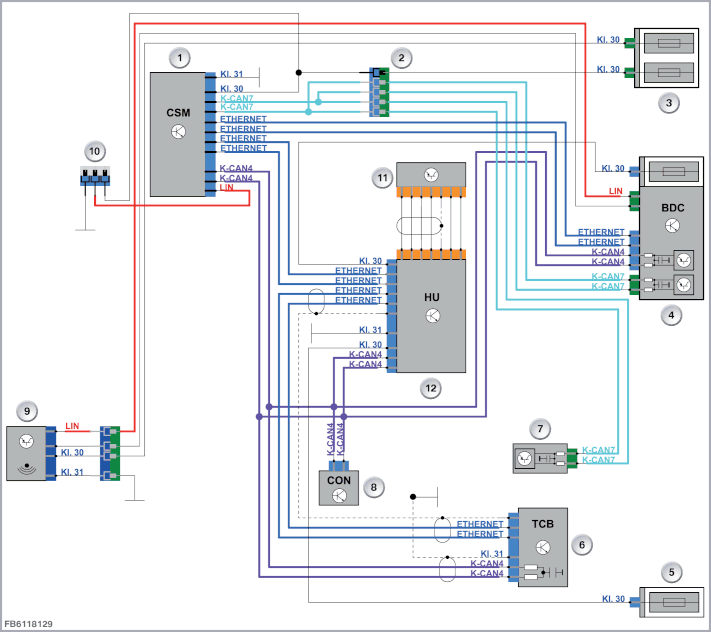Click the Kl. 31 label at TCB
The width and height of the screenshot is (711, 632).
[492, 554]
